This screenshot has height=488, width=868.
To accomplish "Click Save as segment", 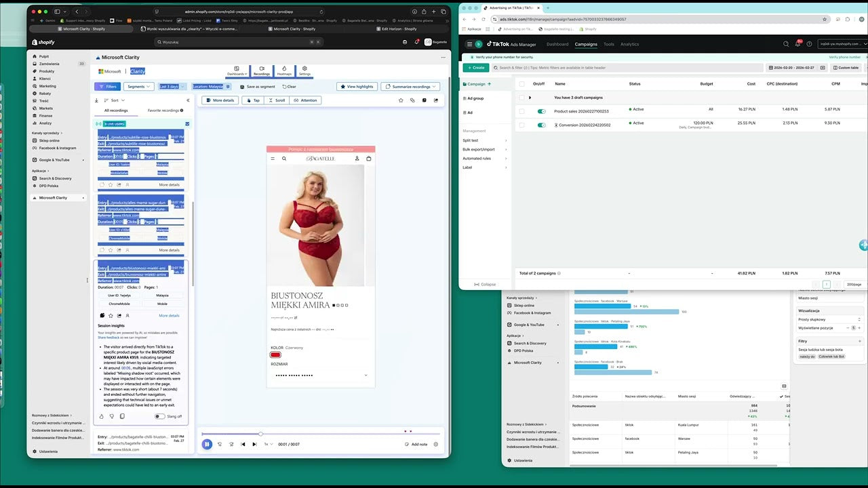I will coord(257,87).
